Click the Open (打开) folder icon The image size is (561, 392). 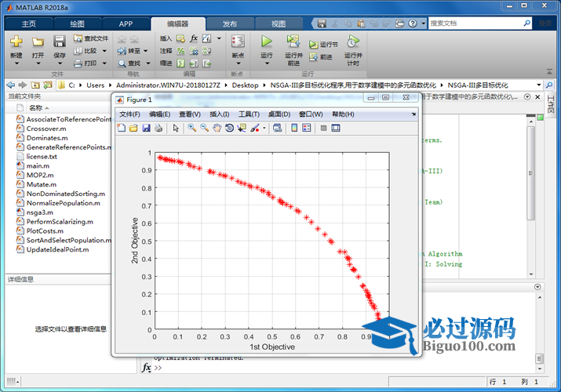coord(38,42)
